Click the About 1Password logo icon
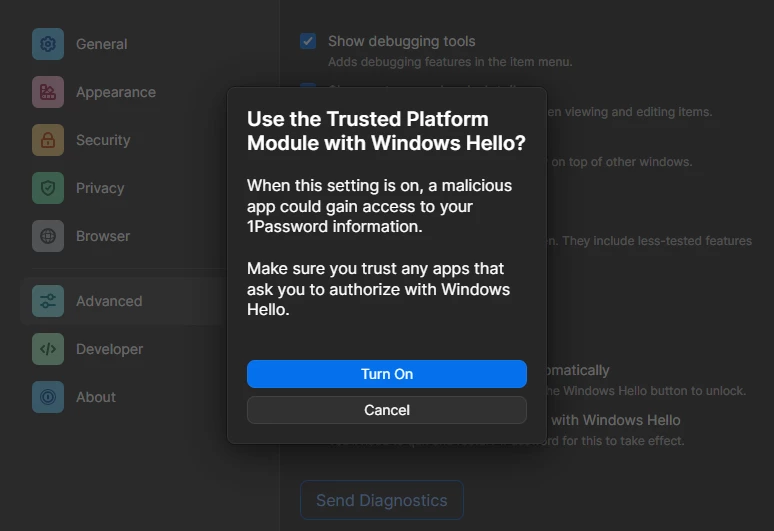 [48, 397]
